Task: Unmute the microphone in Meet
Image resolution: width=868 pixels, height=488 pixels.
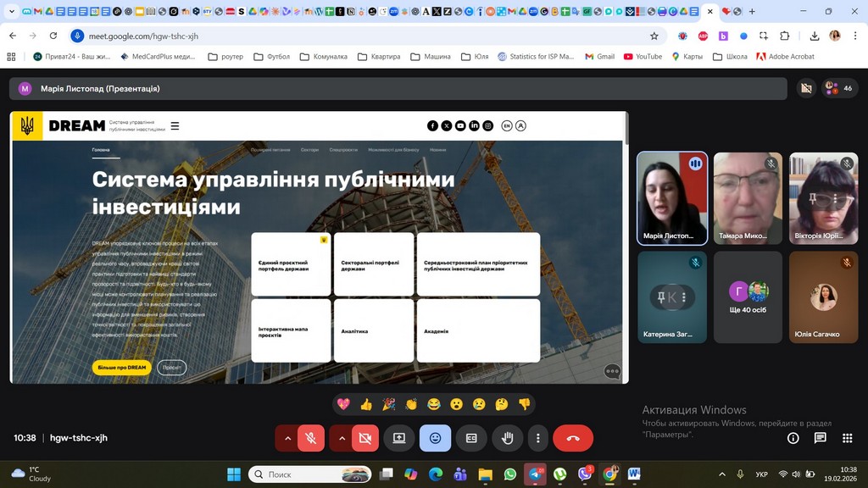Action: pyautogui.click(x=311, y=438)
